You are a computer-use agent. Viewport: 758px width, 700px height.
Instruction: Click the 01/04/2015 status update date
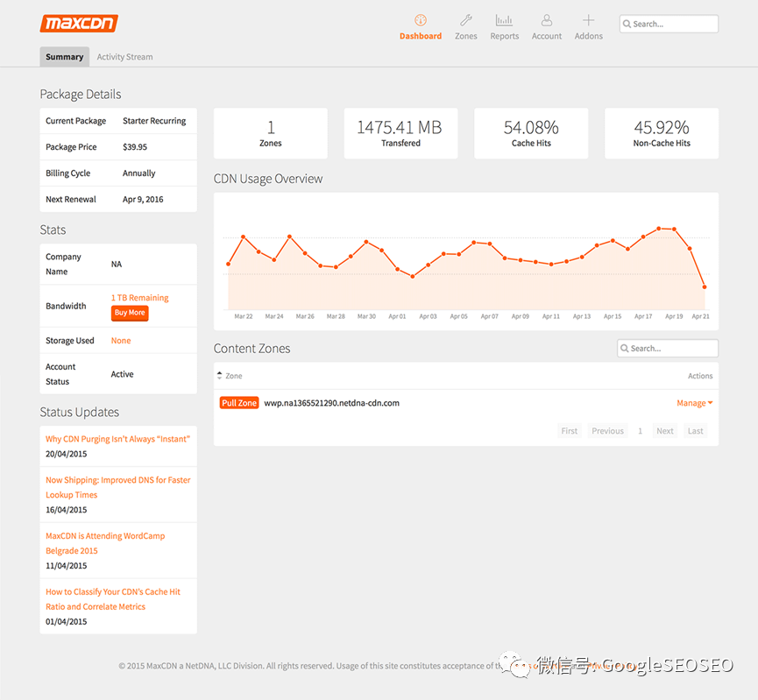point(67,621)
